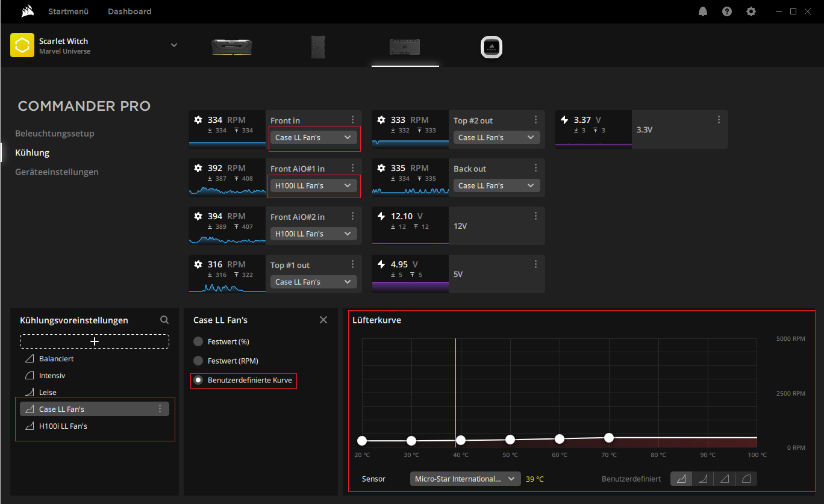Open the three-dot menu on Front AiO#1 in
824x504 pixels.
pyautogui.click(x=353, y=168)
